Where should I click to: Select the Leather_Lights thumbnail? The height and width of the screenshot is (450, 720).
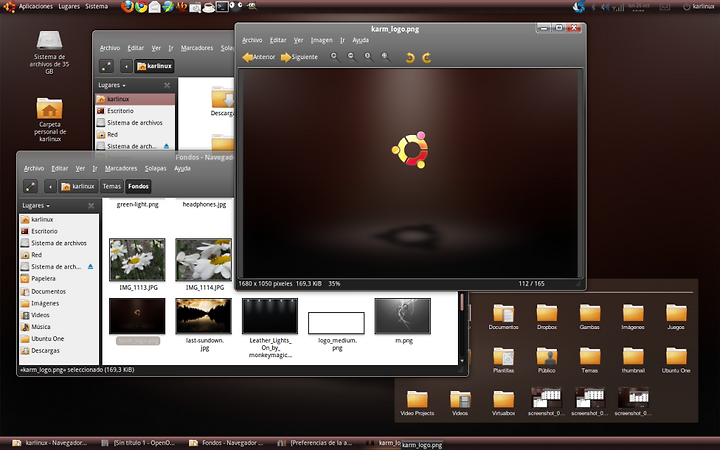coord(270,316)
